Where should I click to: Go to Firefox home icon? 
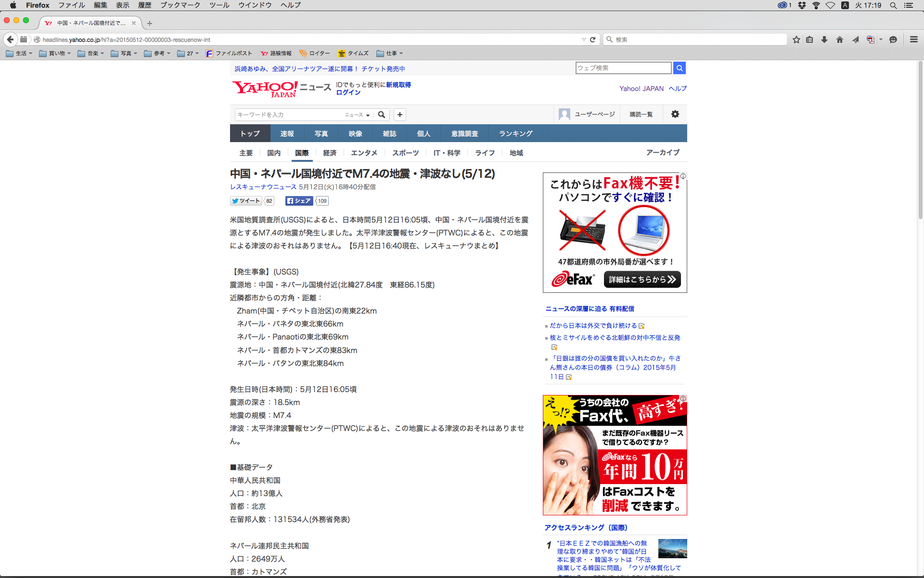point(840,39)
